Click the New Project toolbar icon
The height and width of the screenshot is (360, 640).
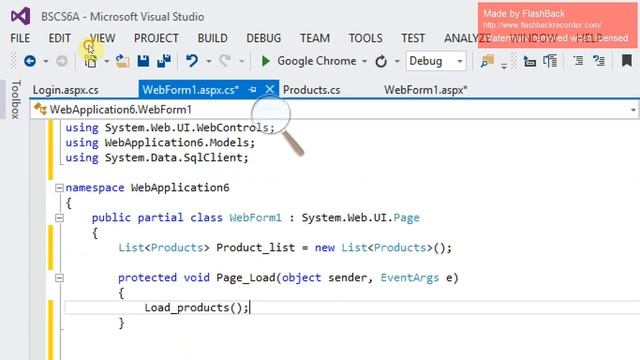(90, 61)
